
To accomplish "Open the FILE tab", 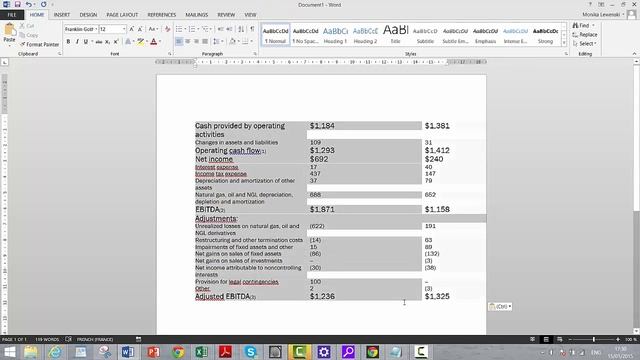I will (12, 15).
